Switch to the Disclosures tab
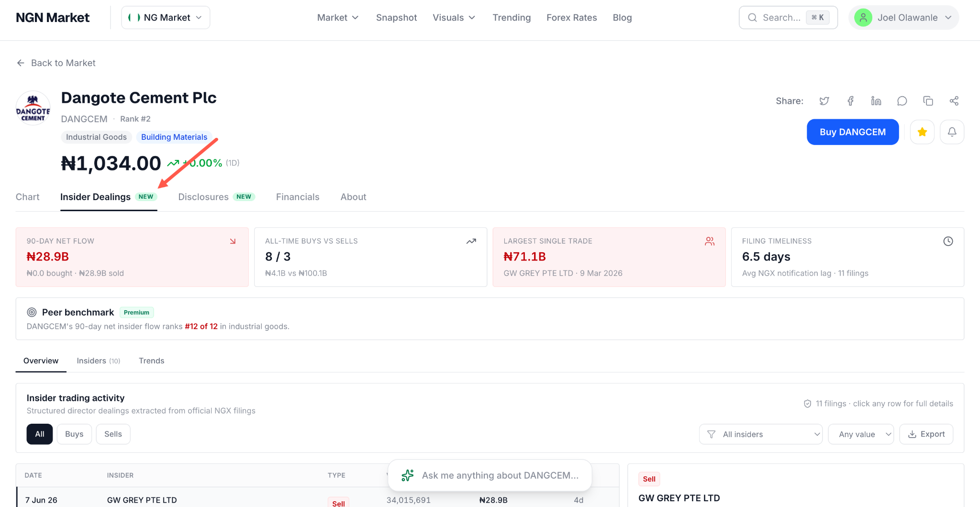The height and width of the screenshot is (507, 980). [x=217, y=197]
